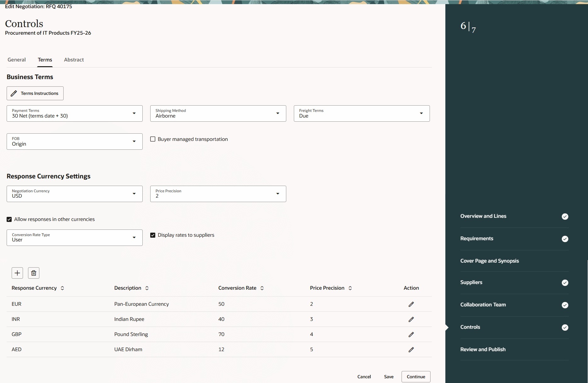588x383 pixels.
Task: Edit the INR currency row
Action: click(411, 319)
